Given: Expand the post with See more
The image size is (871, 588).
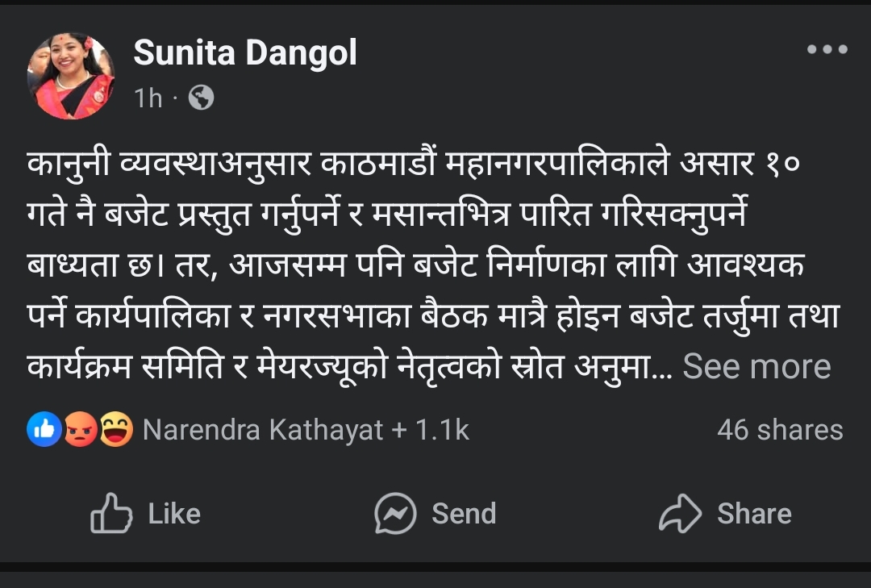Looking at the screenshot, I should (x=756, y=367).
